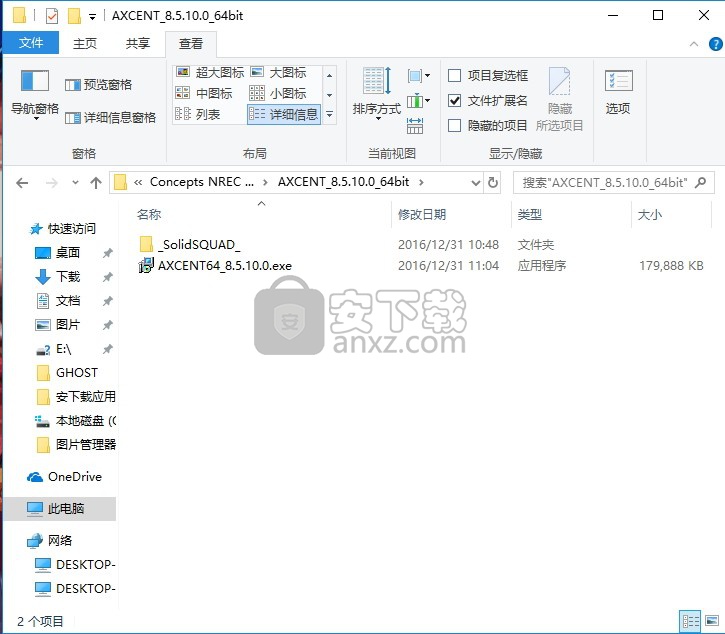Select List (列表) layout

[x=198, y=114]
